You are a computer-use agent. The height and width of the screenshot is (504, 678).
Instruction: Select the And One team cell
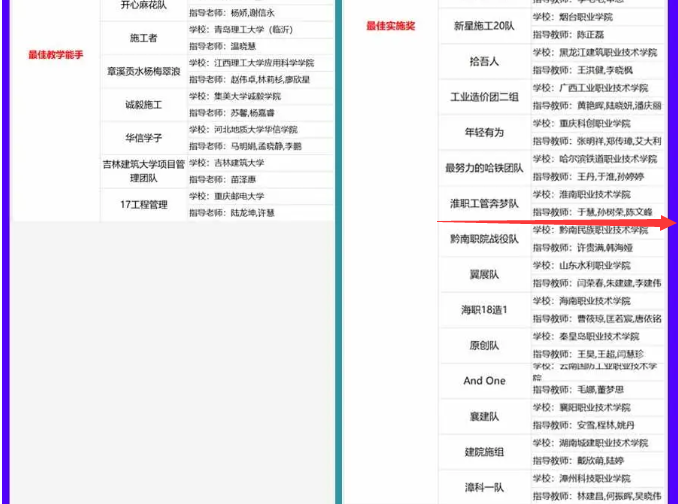tap(484, 381)
